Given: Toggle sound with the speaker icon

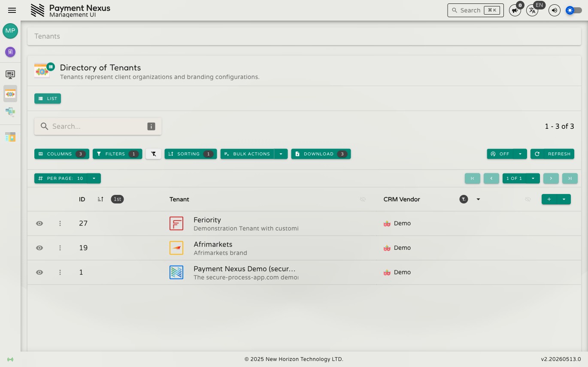Looking at the screenshot, I should [555, 10].
